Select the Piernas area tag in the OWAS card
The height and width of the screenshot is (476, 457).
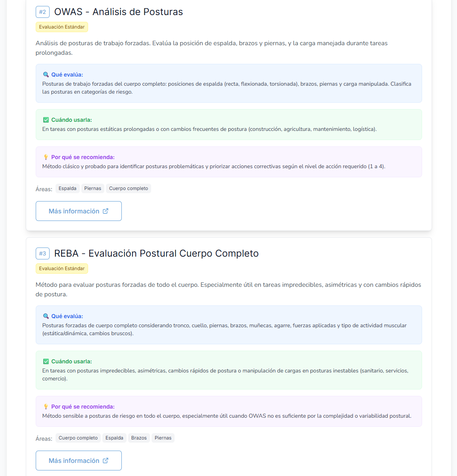[93, 188]
